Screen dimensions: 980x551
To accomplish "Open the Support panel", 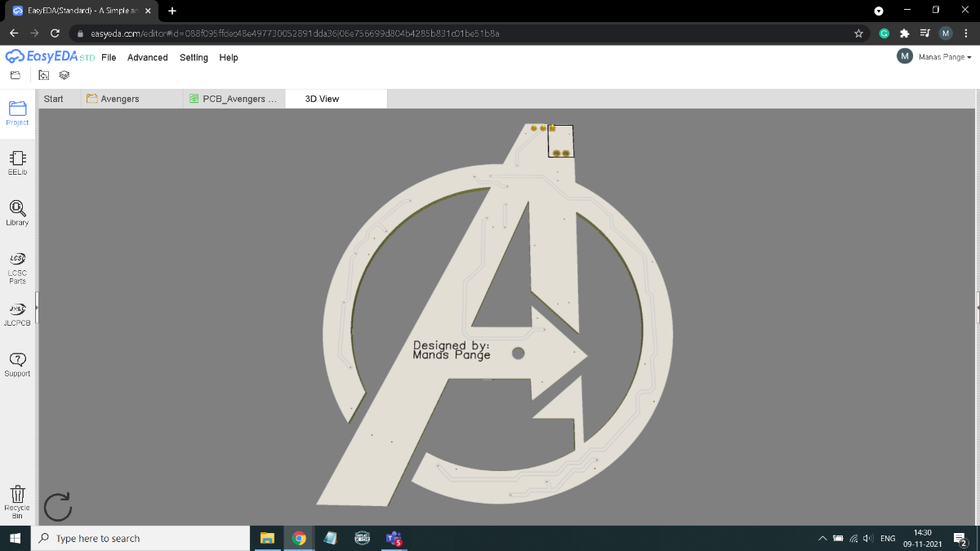I will [17, 364].
